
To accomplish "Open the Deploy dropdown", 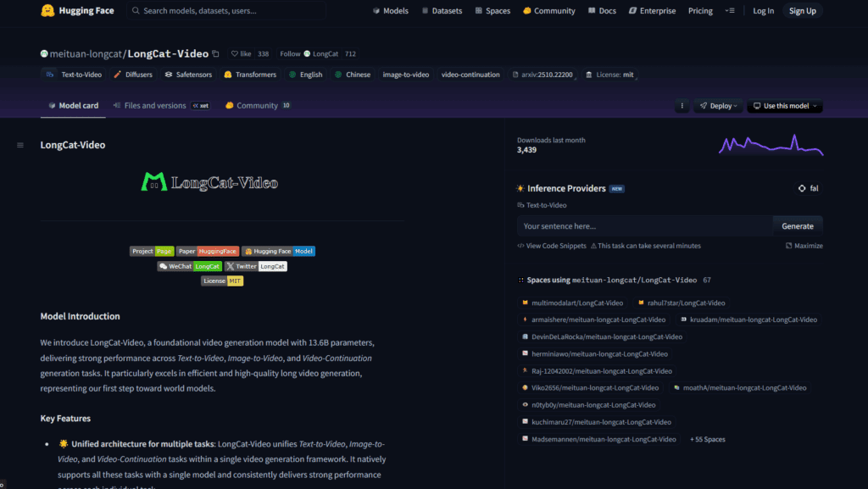I will (x=719, y=106).
